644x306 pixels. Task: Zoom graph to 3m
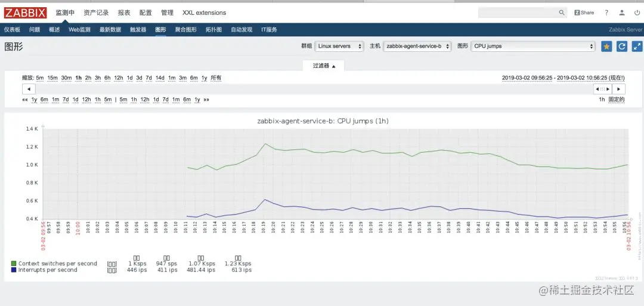[183, 78]
